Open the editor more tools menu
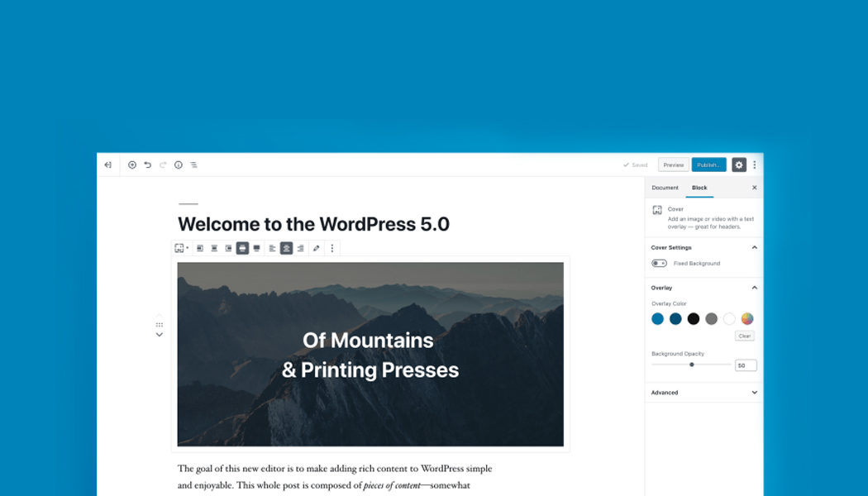868x496 pixels. (755, 165)
